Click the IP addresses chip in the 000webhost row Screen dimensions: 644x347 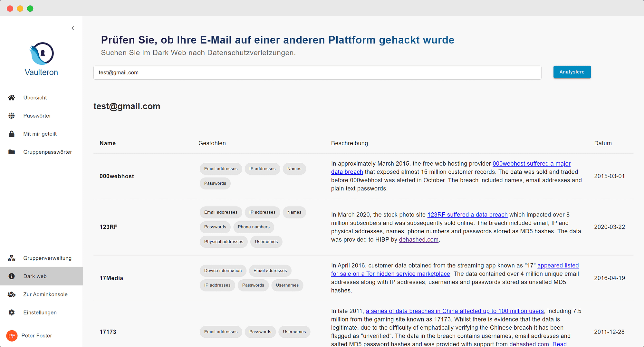[262, 169]
